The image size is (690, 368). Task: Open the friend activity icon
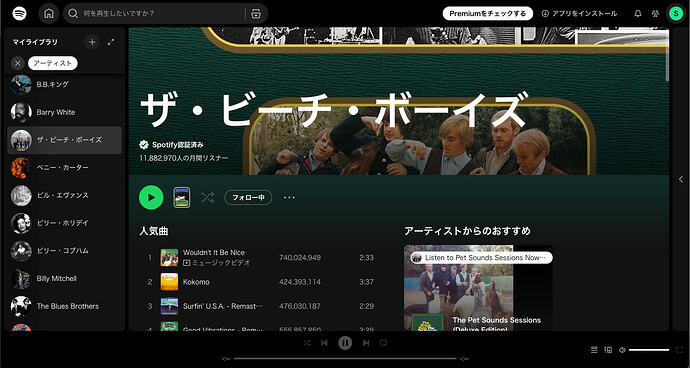(655, 14)
